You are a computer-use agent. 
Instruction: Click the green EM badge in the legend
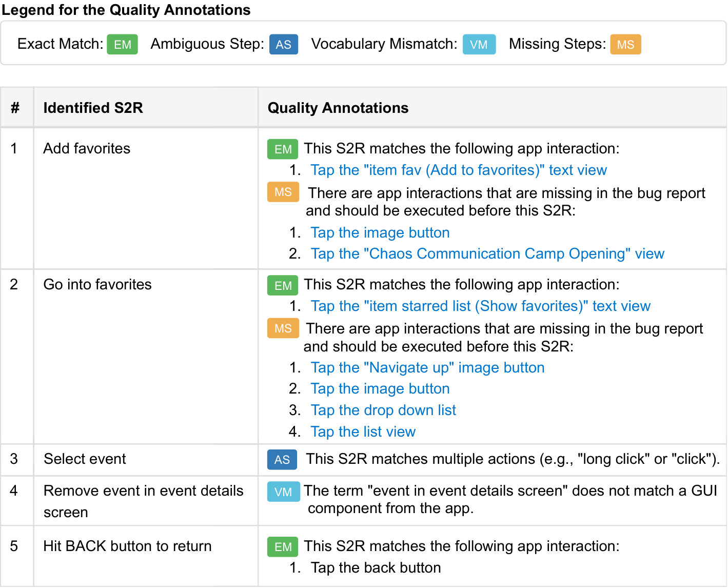[x=122, y=45]
